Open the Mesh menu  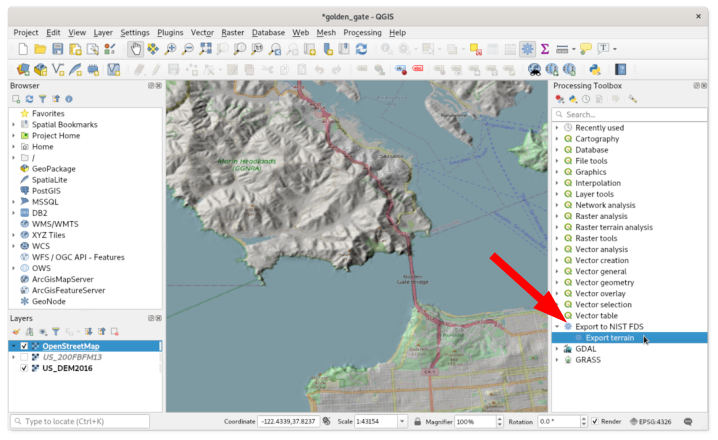click(x=326, y=33)
